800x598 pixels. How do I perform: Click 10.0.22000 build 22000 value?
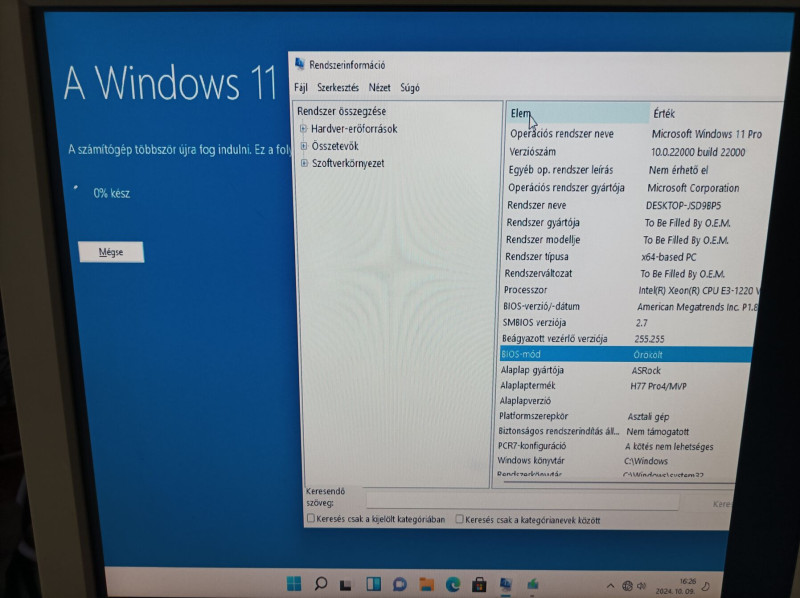tap(698, 152)
